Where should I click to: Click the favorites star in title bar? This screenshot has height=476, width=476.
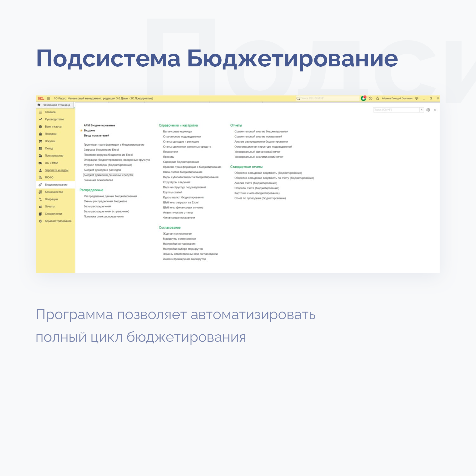coord(377,98)
